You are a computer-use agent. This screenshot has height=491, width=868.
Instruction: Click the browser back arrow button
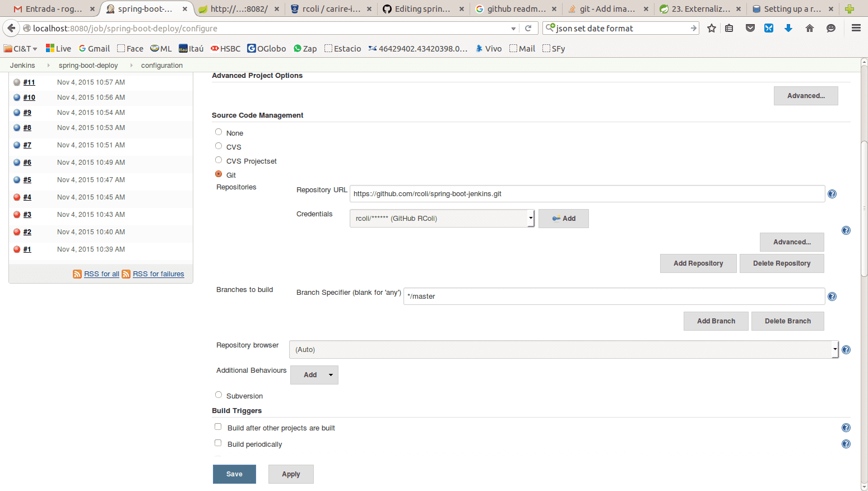[11, 28]
